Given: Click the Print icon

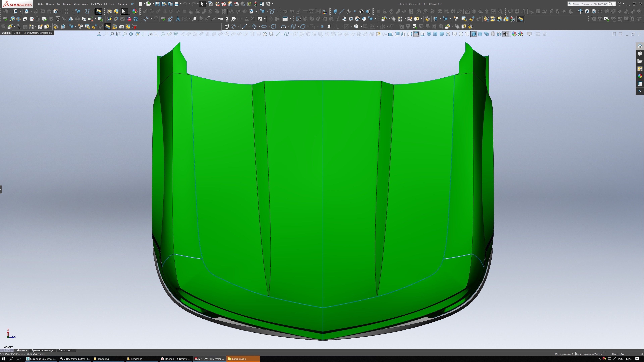Looking at the screenshot, I should click(x=176, y=4).
